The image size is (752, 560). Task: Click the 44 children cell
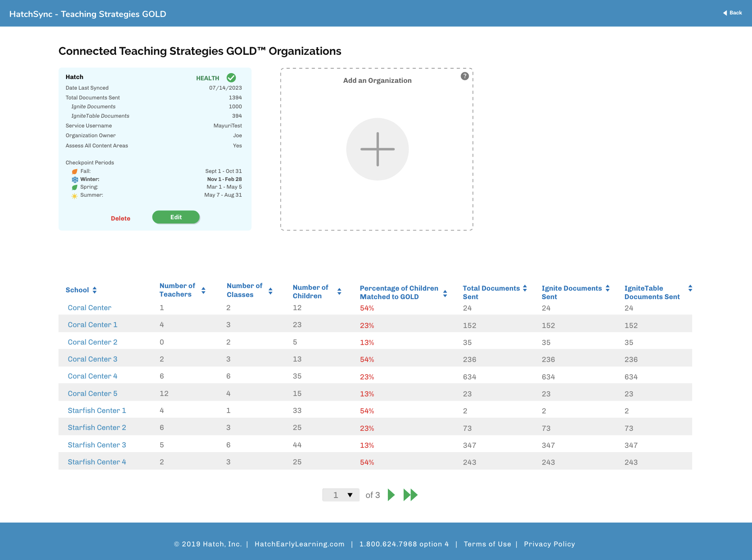coord(297,445)
